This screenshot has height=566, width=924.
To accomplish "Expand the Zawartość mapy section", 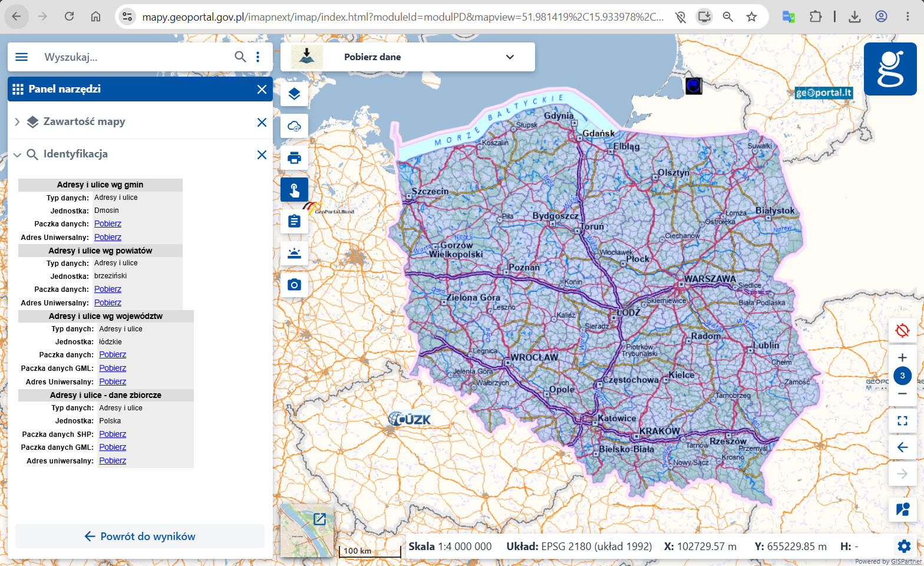I will click(x=17, y=122).
